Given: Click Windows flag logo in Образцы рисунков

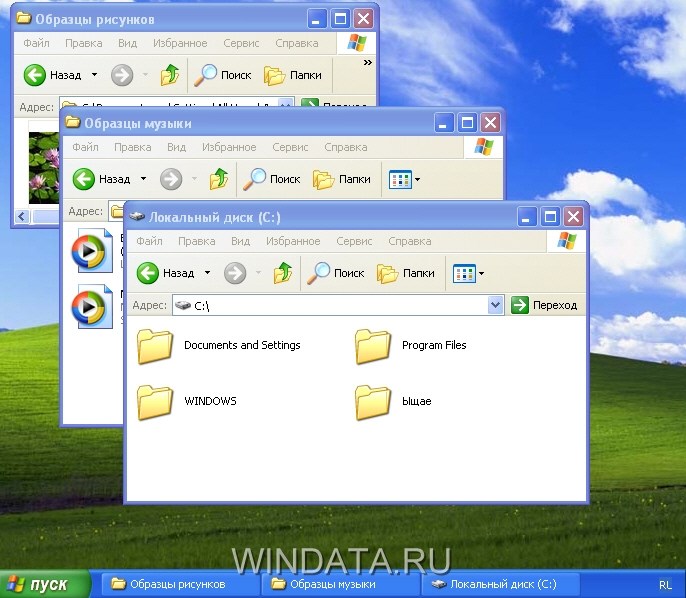Looking at the screenshot, I should pyautogui.click(x=357, y=43).
